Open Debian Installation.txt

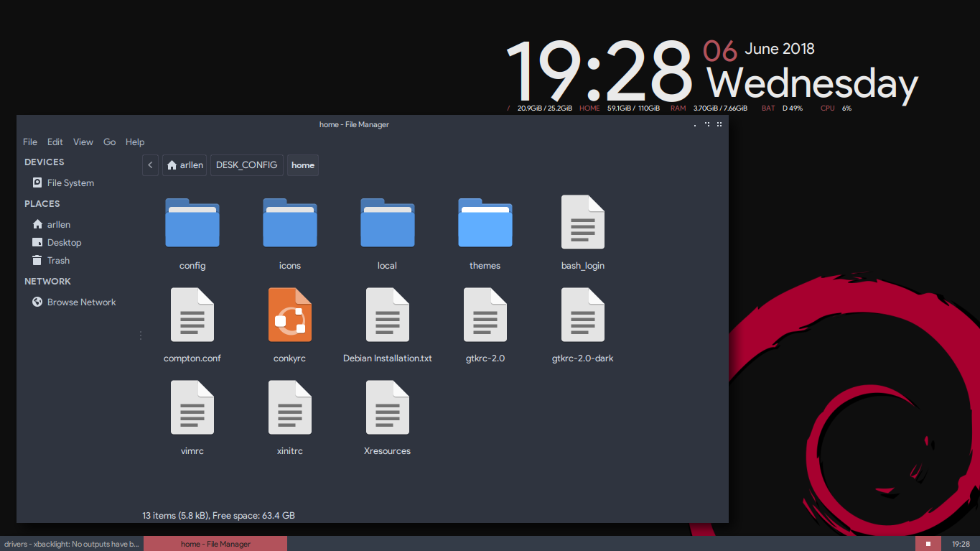(387, 315)
